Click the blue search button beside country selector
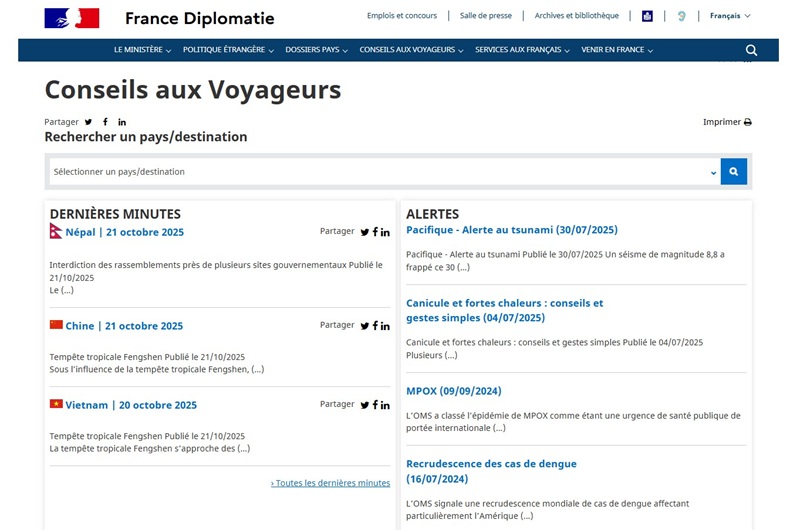Image resolution: width=800 pixels, height=530 pixels. tap(734, 172)
